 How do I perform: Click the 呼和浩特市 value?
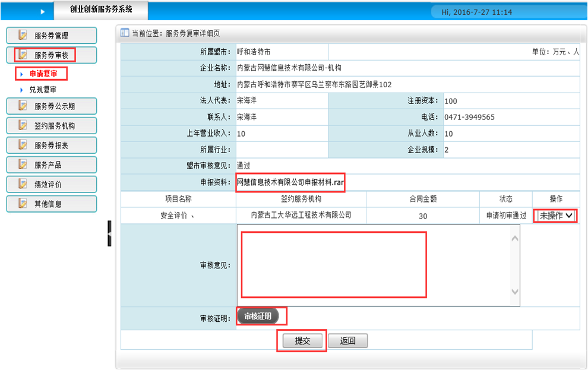point(254,52)
